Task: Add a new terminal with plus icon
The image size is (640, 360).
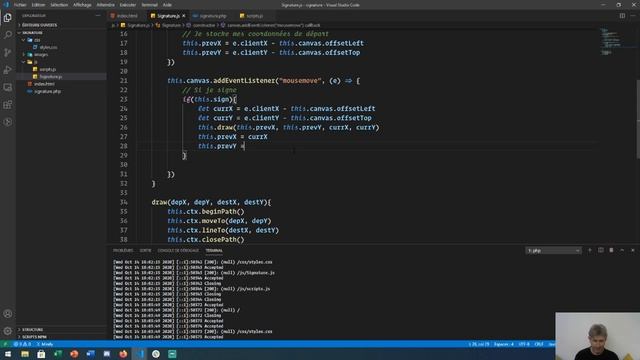Action: [x=589, y=250]
